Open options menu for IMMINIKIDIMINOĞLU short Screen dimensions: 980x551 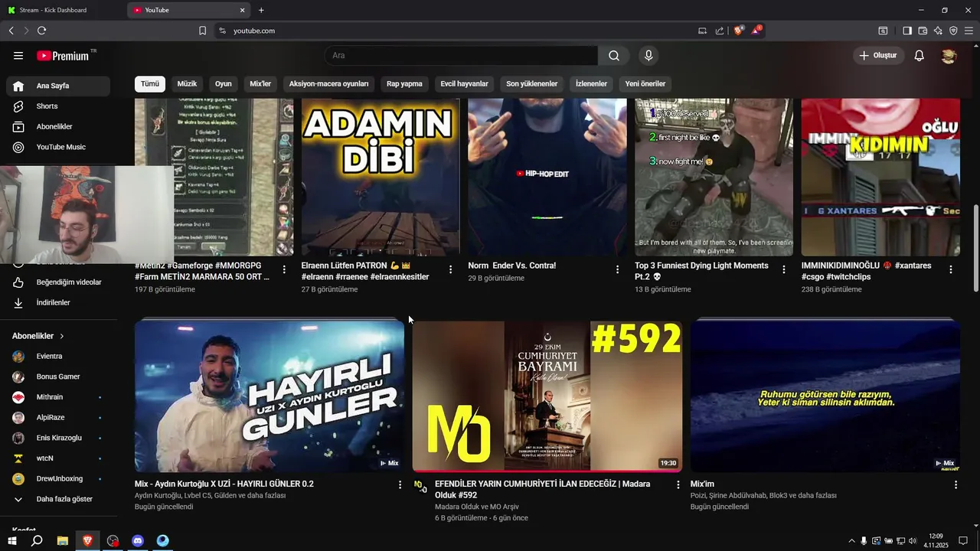[951, 269]
